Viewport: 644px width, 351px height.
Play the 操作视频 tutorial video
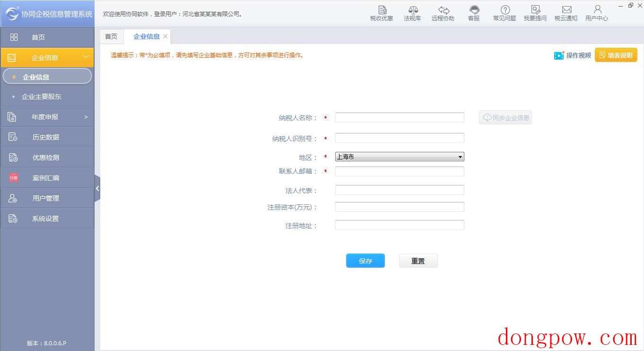click(573, 55)
